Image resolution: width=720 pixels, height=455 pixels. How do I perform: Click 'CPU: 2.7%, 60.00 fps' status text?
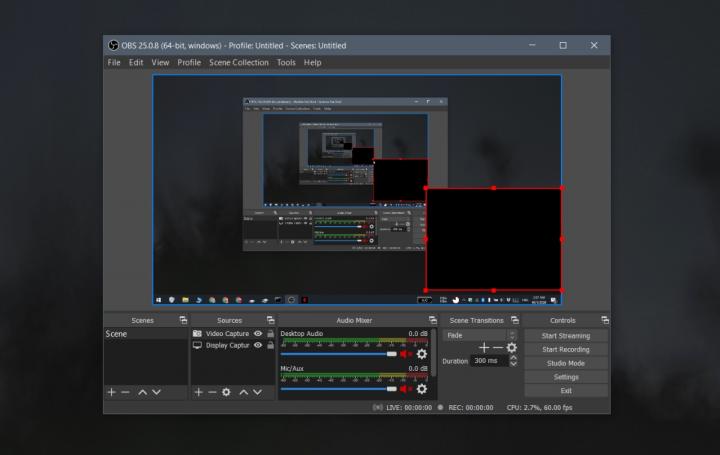click(540, 407)
